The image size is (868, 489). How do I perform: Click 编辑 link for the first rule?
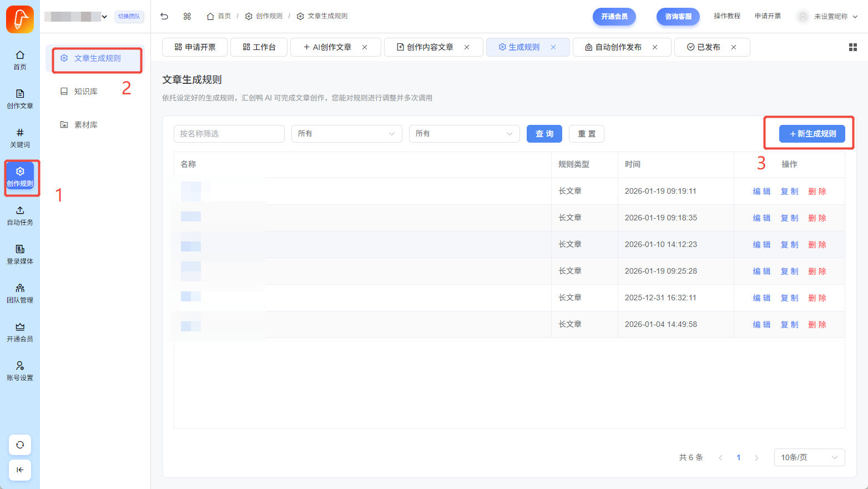(x=761, y=191)
